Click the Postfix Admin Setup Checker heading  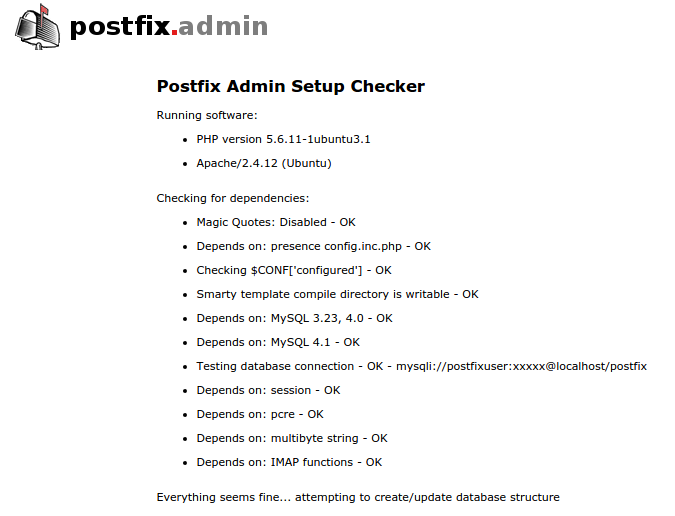tap(291, 87)
